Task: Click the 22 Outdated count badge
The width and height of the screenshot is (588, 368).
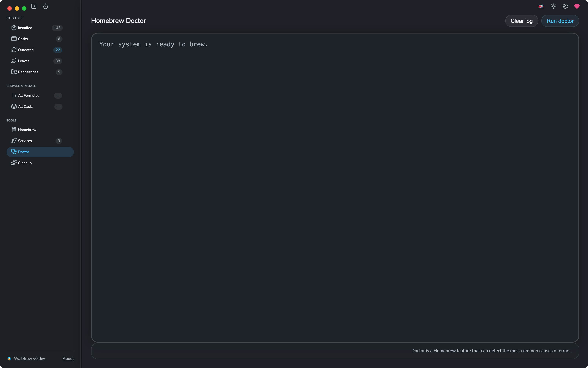Action: point(58,50)
